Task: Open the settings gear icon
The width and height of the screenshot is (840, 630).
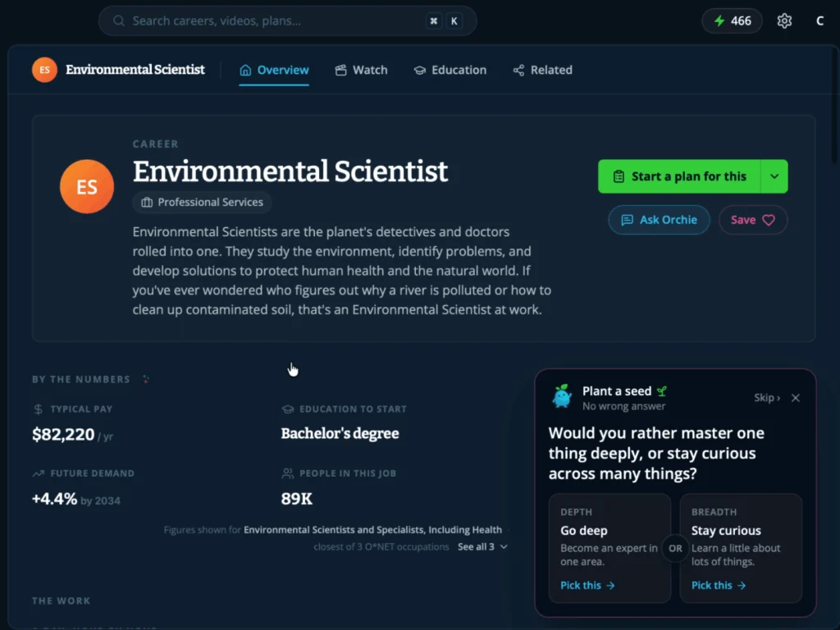Action: 784,21
